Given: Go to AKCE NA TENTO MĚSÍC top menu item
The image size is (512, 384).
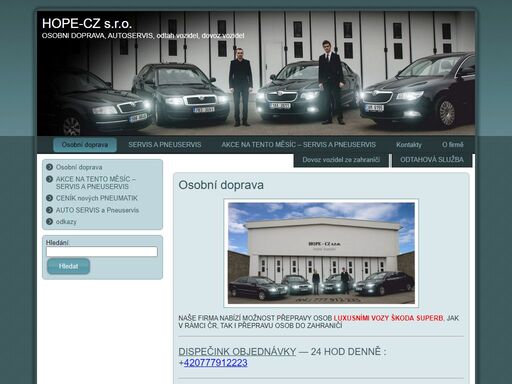Looking at the screenshot, I should (x=298, y=145).
